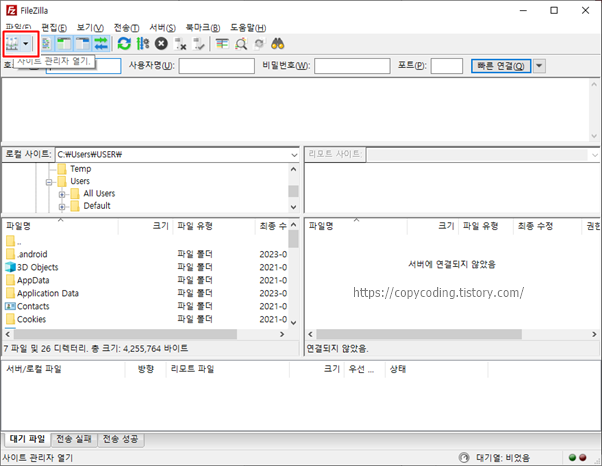
Task: Sort local files by 크기 column
Action: pos(146,226)
